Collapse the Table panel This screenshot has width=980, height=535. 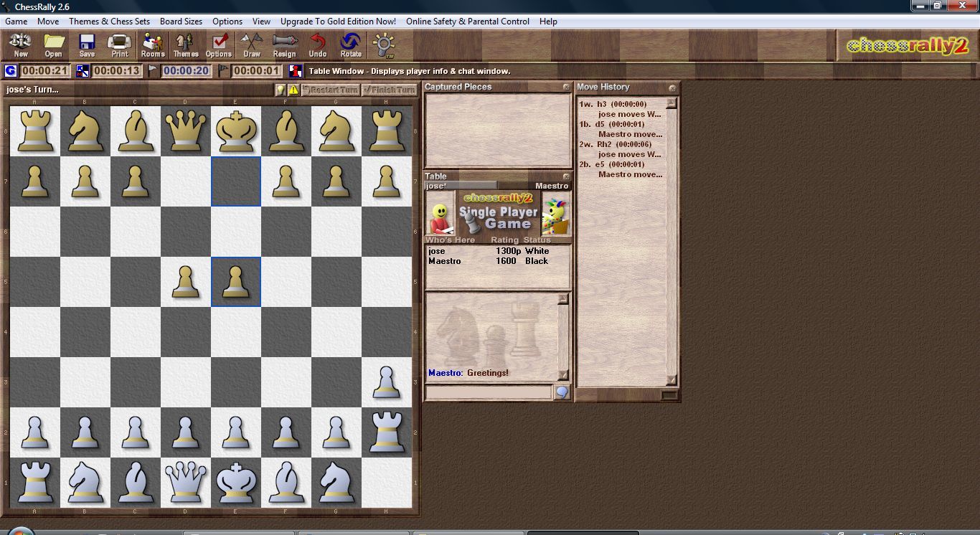[566, 176]
